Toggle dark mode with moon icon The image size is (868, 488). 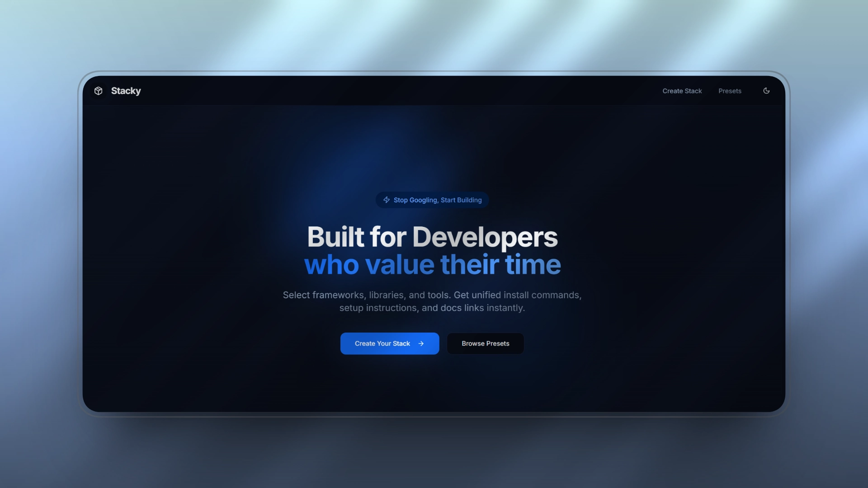(766, 91)
